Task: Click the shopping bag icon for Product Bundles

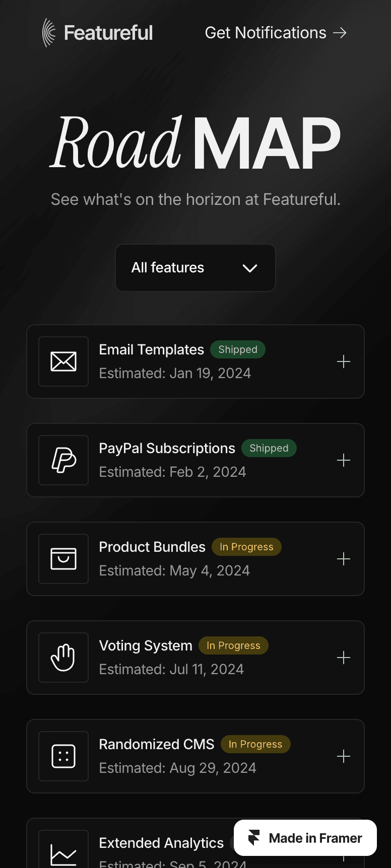Action: 63,559
